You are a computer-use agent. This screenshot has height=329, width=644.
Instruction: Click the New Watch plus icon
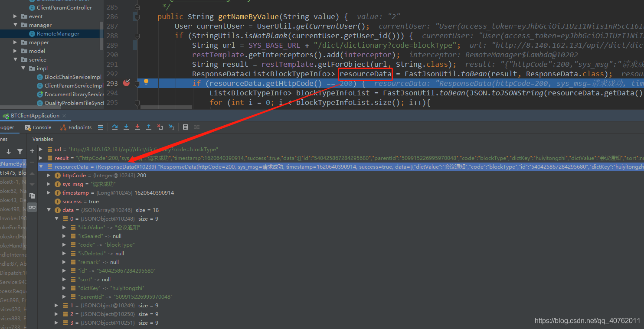32,150
